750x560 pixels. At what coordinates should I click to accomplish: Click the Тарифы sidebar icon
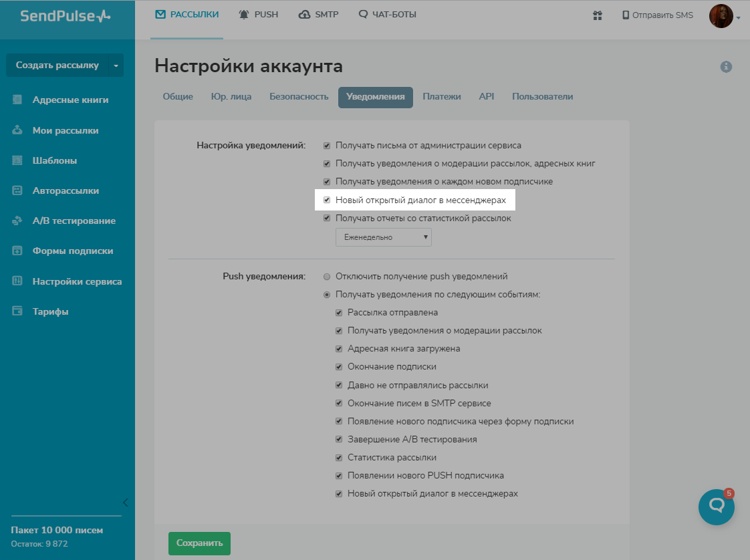[x=17, y=311]
